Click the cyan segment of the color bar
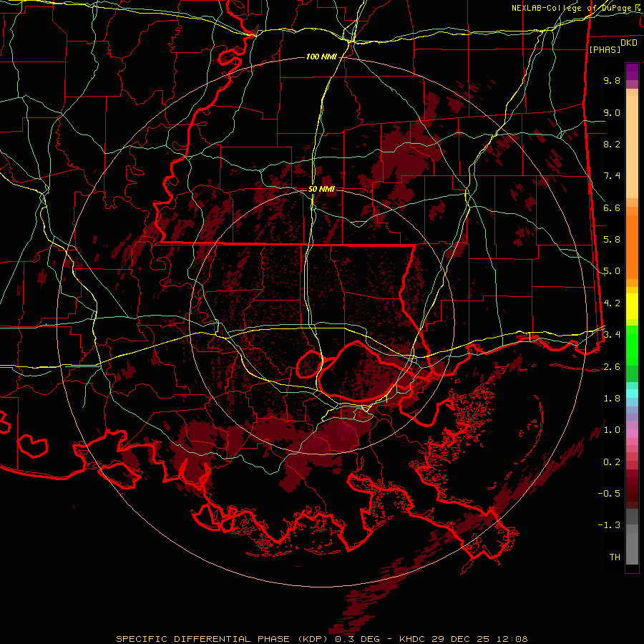The width and height of the screenshot is (644, 644). (632, 394)
